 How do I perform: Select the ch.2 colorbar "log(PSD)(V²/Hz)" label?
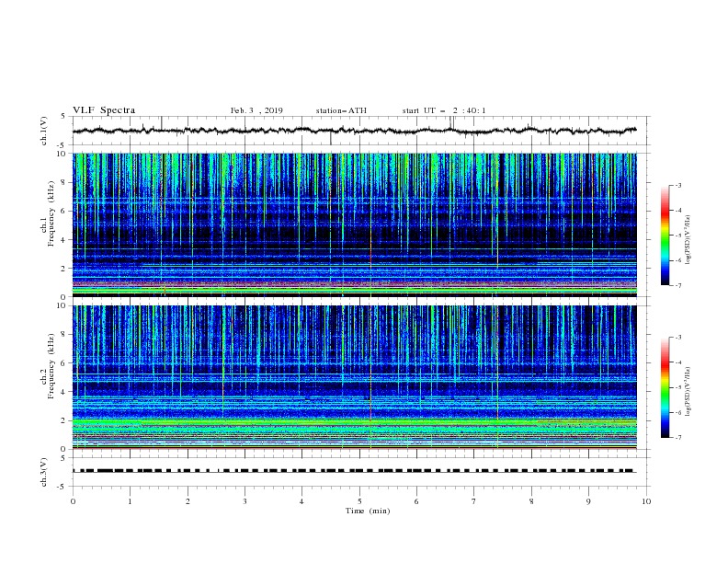click(x=688, y=392)
